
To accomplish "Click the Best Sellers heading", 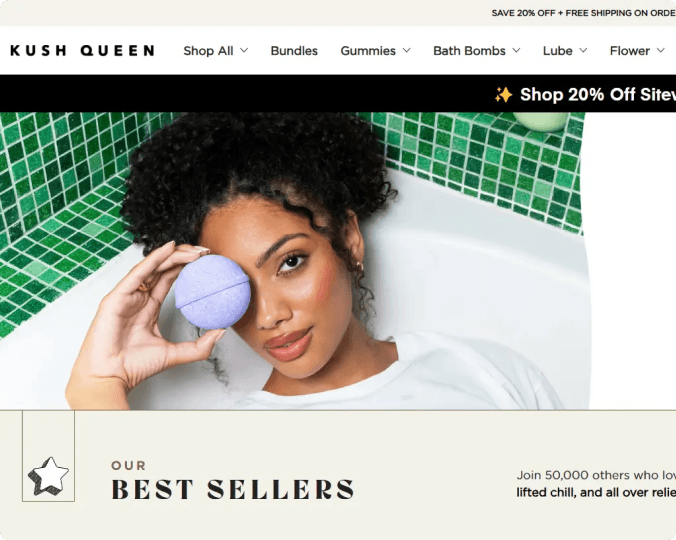I will point(233,489).
